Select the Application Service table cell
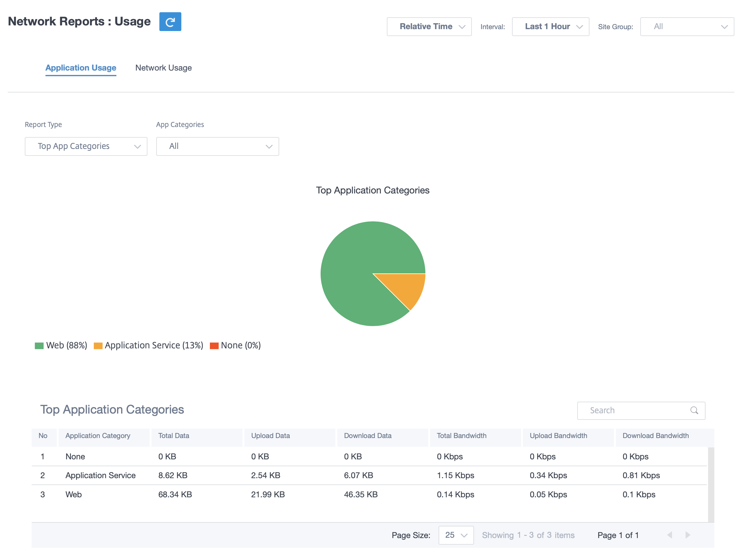Image resolution: width=741 pixels, height=560 pixels. (x=100, y=475)
